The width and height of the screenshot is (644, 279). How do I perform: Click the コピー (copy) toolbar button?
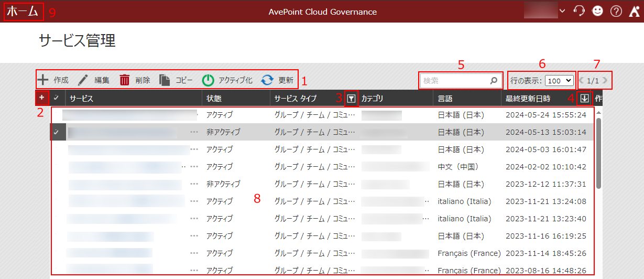176,80
